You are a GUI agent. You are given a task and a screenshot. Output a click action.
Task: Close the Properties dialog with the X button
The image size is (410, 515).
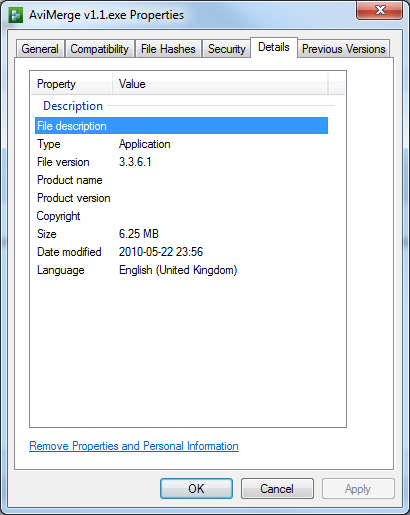point(380,10)
